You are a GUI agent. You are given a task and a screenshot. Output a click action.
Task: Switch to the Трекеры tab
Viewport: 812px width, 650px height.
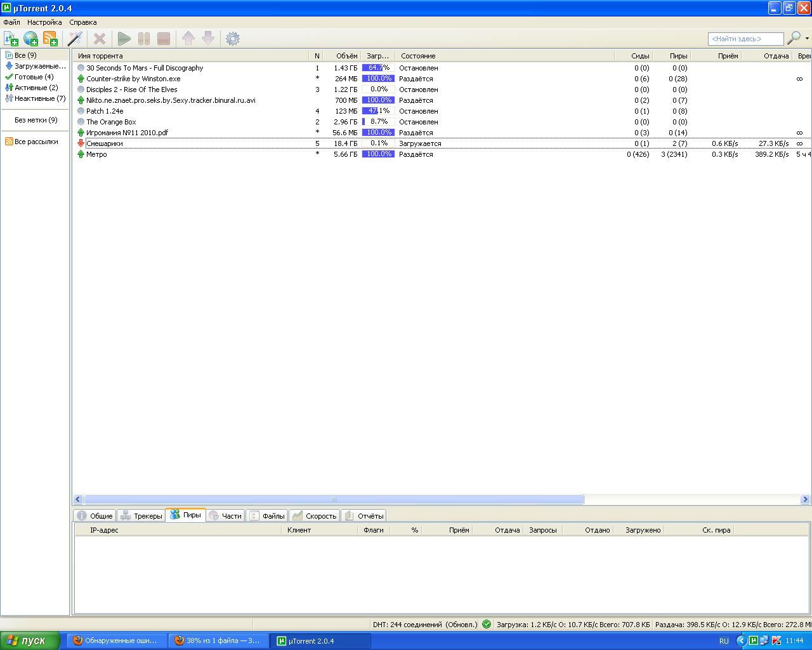(x=141, y=516)
